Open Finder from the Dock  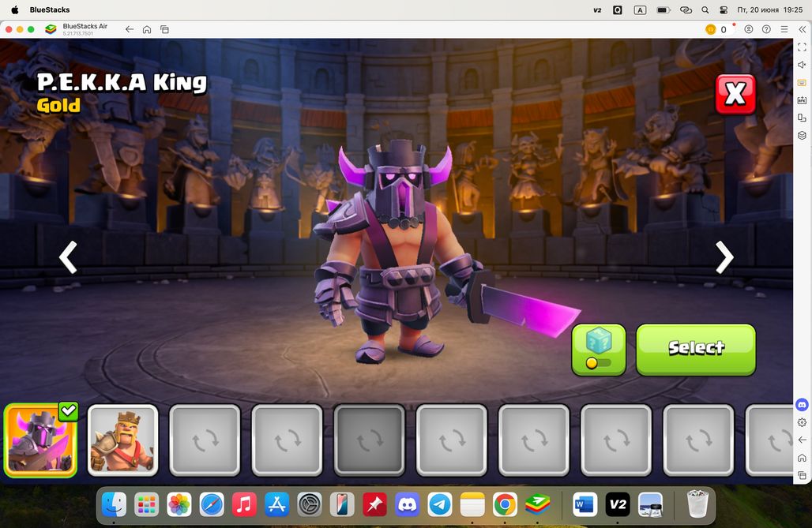[x=114, y=504]
